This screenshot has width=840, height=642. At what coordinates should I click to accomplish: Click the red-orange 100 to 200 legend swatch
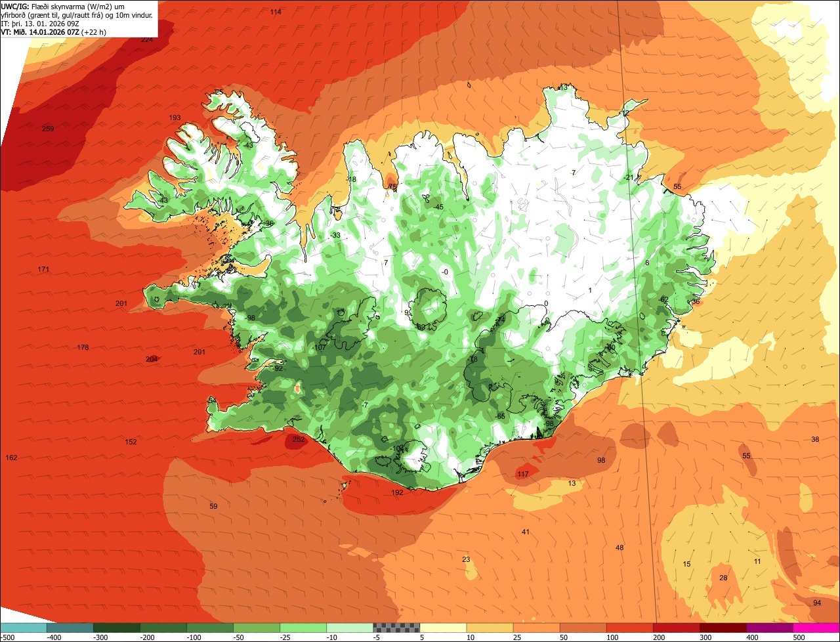click(629, 628)
